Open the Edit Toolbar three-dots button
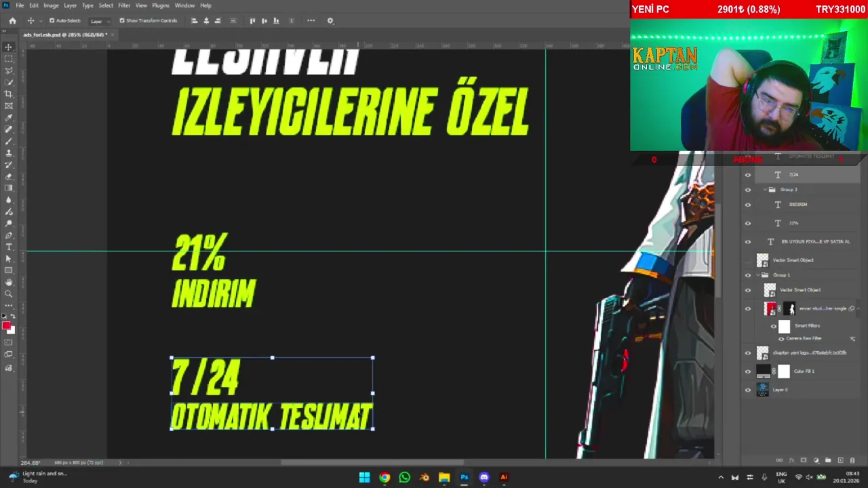Screen dimensions: 868x488 [x=9, y=305]
